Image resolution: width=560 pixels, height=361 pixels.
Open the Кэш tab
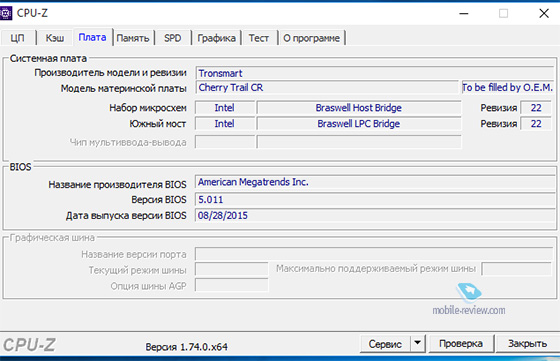tap(55, 38)
